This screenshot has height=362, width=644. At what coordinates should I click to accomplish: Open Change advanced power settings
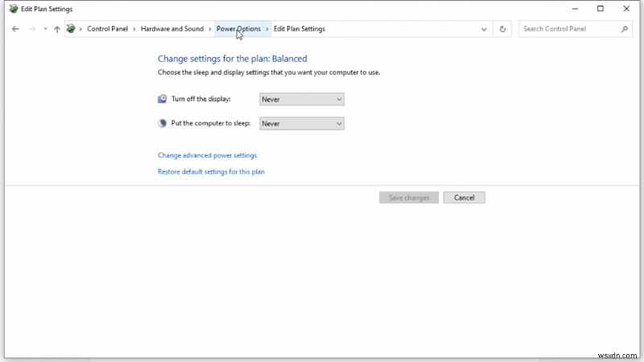pos(208,155)
